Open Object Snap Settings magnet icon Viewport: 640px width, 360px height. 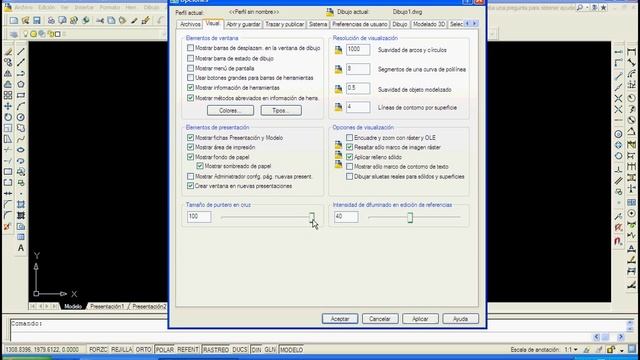coord(618,241)
